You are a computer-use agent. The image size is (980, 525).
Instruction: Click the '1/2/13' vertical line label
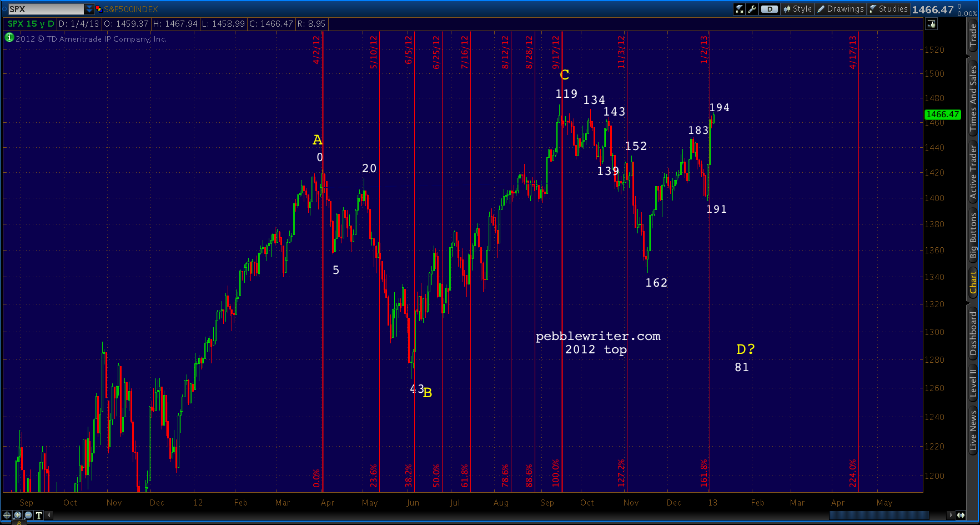704,49
